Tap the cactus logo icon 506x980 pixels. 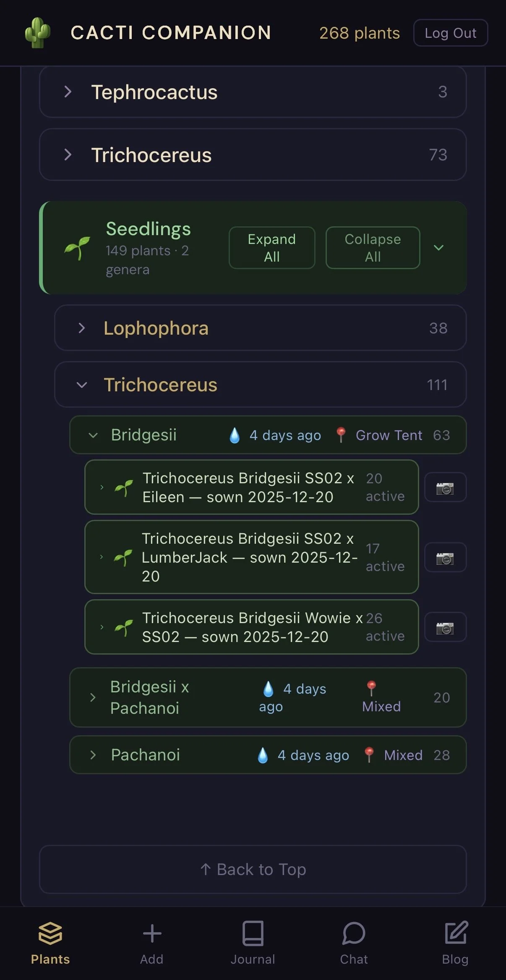tap(38, 33)
